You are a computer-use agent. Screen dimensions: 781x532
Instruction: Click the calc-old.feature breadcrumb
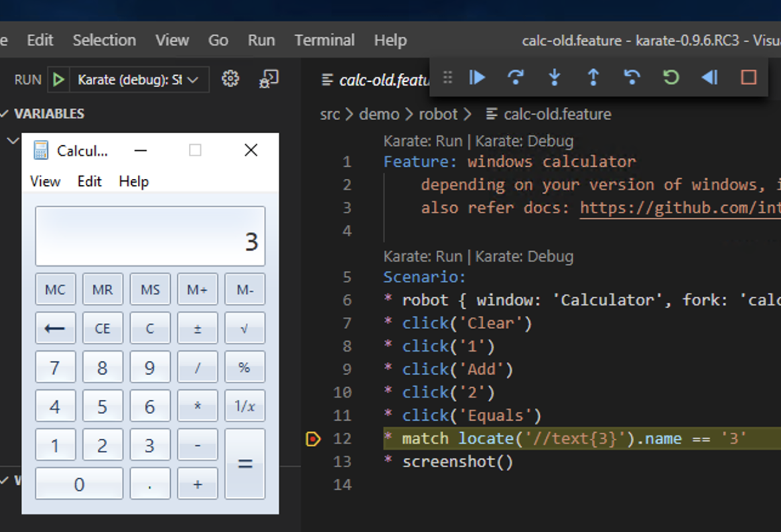(x=549, y=114)
